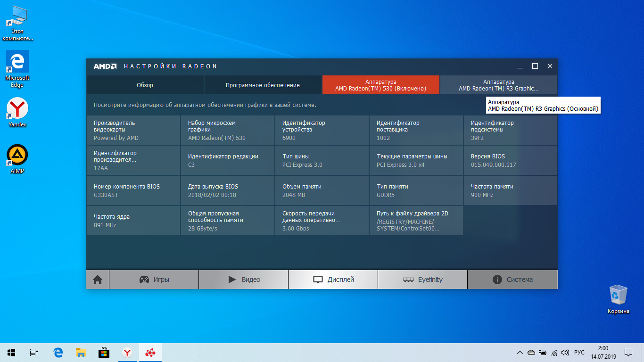Open the volume speaker tray icon
The image size is (644, 362).
tap(565, 352)
